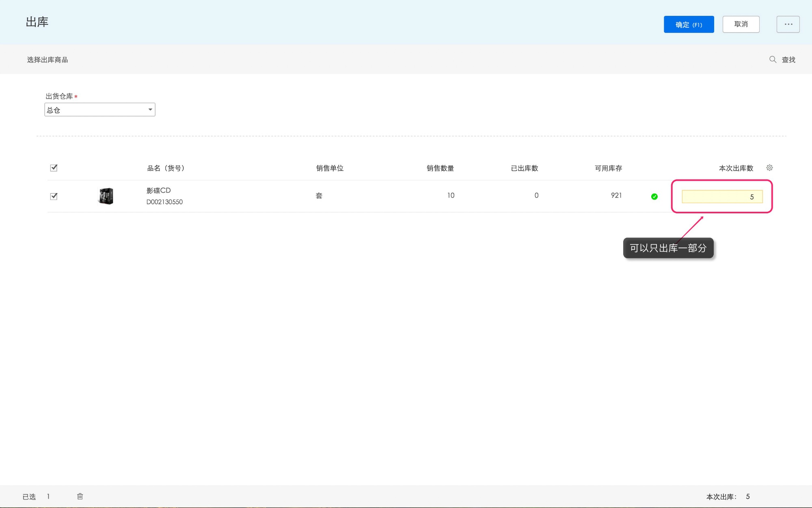Click the search magnifier icon
The width and height of the screenshot is (812, 508).
tap(773, 59)
